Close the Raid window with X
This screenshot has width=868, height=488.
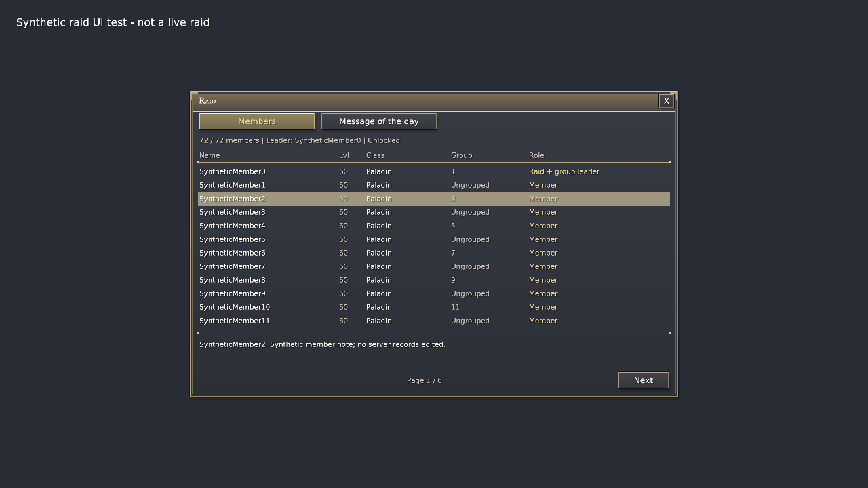point(667,101)
